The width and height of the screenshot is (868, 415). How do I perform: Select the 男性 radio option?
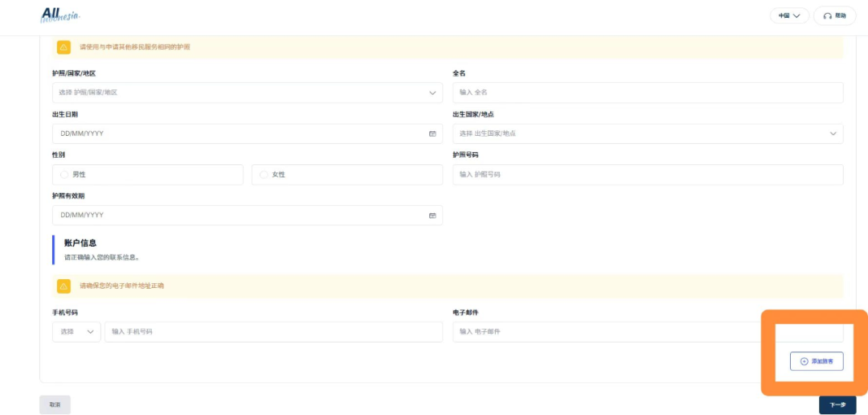(64, 175)
